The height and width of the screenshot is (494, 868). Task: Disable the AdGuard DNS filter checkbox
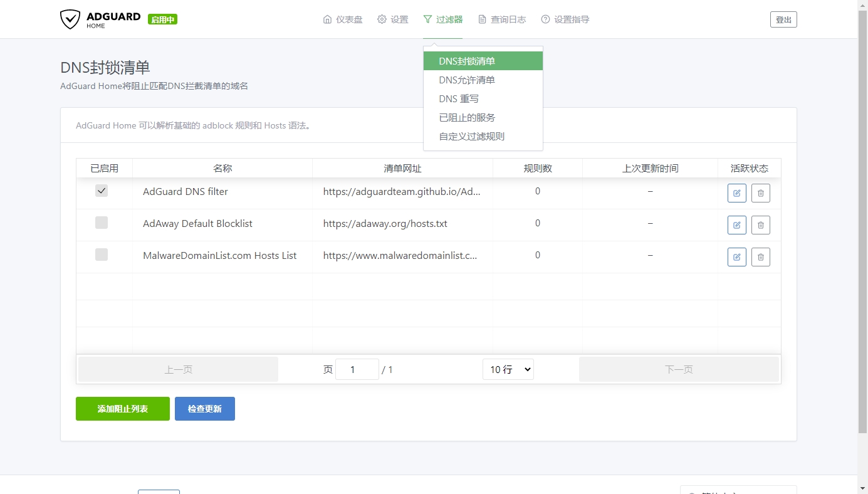pyautogui.click(x=102, y=191)
